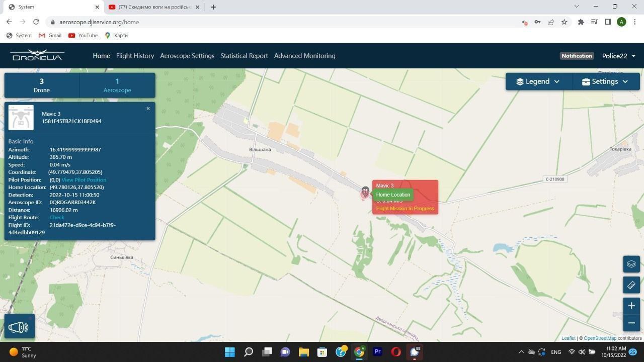Viewport: 644px width, 362px height.
Task: Bookmark this page with the star
Action: [565, 22]
